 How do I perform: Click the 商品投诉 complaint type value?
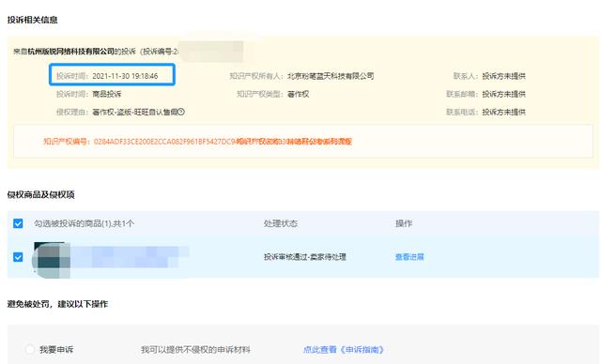coord(106,94)
